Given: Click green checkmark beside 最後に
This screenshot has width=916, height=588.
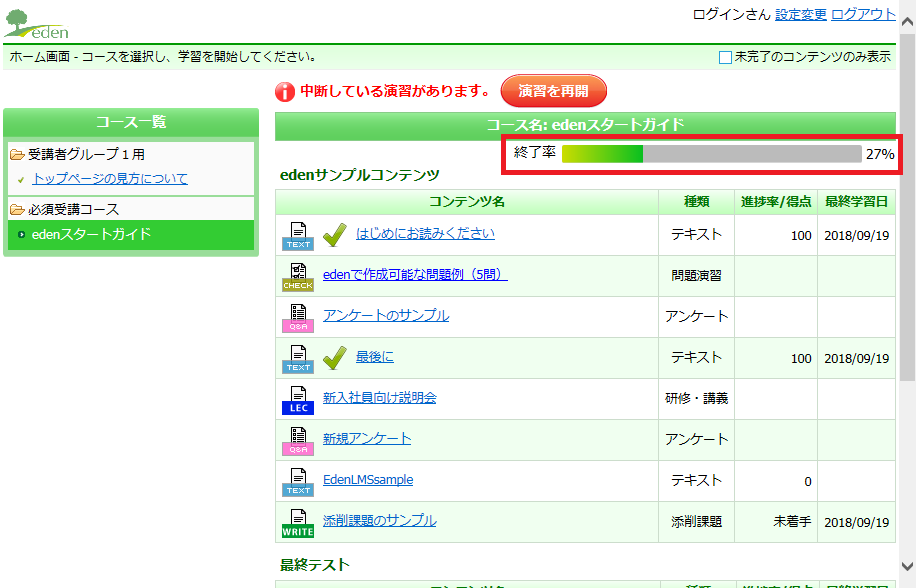Looking at the screenshot, I should 335,357.
